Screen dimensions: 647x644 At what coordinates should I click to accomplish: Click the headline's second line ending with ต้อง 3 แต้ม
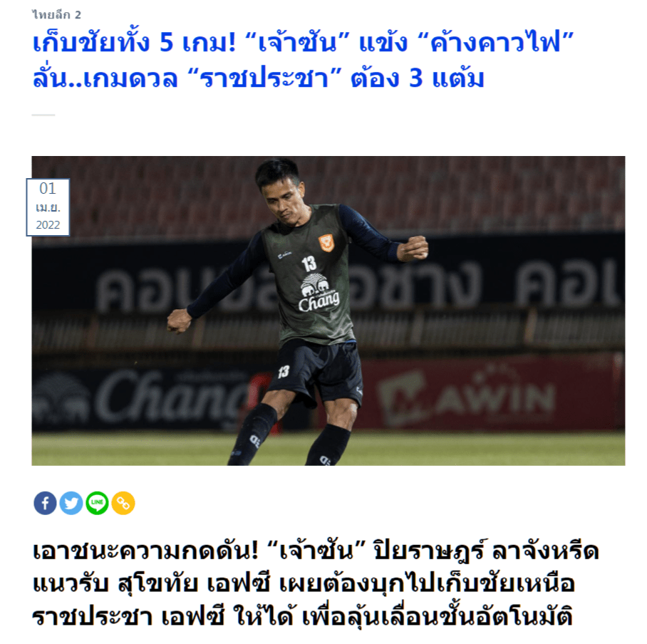pos(259,77)
